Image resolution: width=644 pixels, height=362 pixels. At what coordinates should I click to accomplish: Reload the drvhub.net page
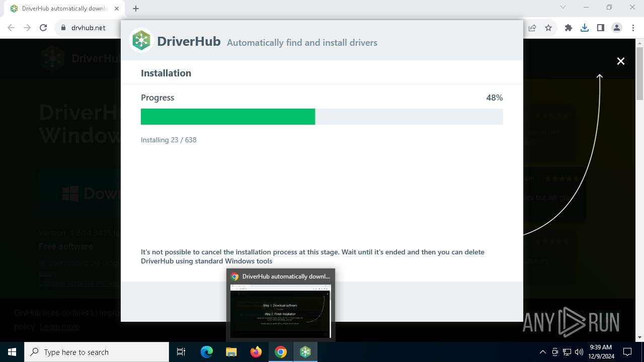(x=43, y=28)
